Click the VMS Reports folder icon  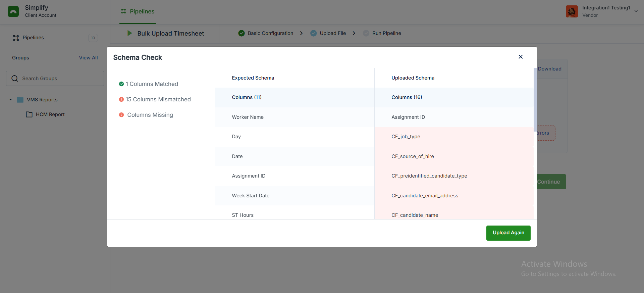[20, 100]
